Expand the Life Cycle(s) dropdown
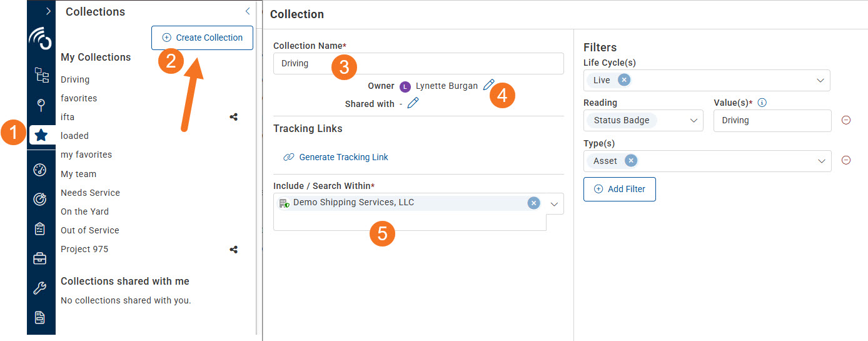 tap(820, 80)
